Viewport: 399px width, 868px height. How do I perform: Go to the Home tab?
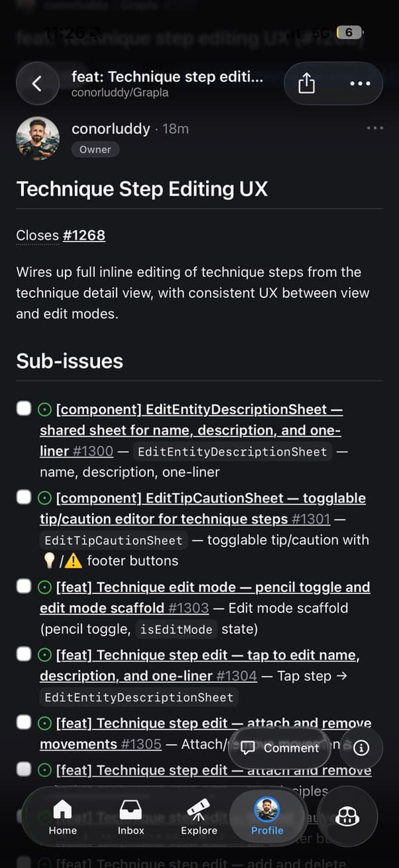[x=62, y=817]
